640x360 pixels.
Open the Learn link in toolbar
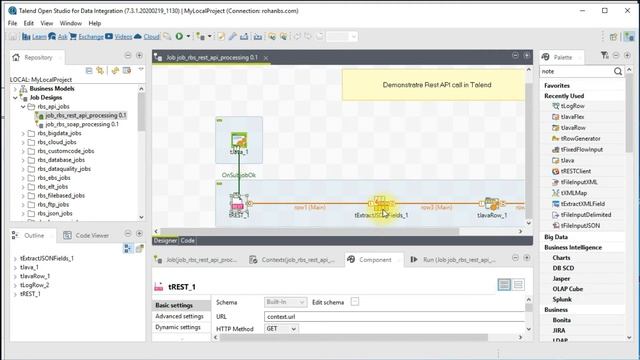[39, 37]
